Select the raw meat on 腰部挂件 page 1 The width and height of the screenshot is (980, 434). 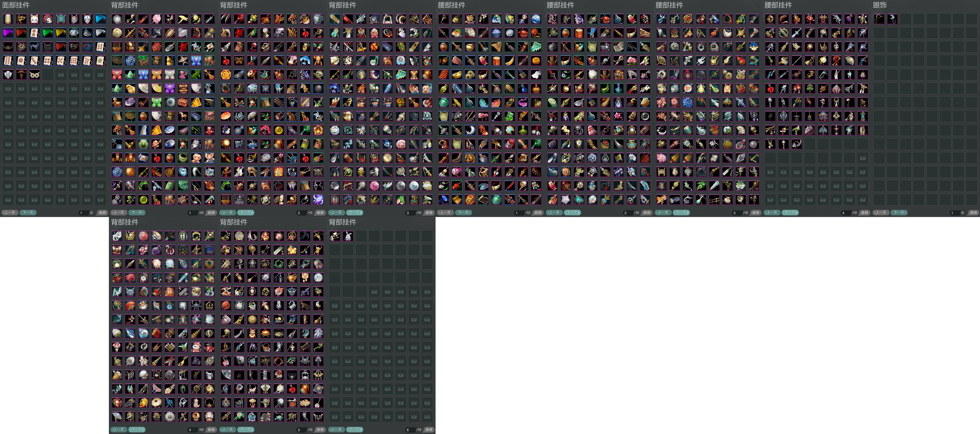pos(456,61)
